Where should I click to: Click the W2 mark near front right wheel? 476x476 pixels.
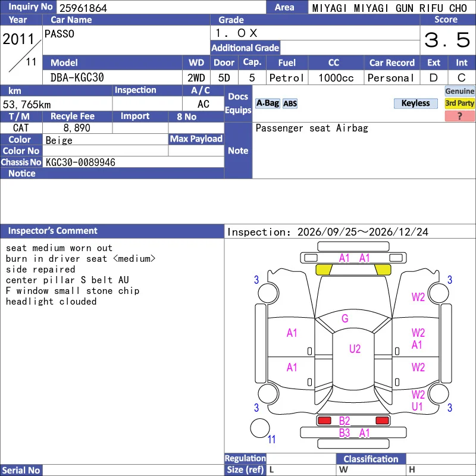click(418, 297)
